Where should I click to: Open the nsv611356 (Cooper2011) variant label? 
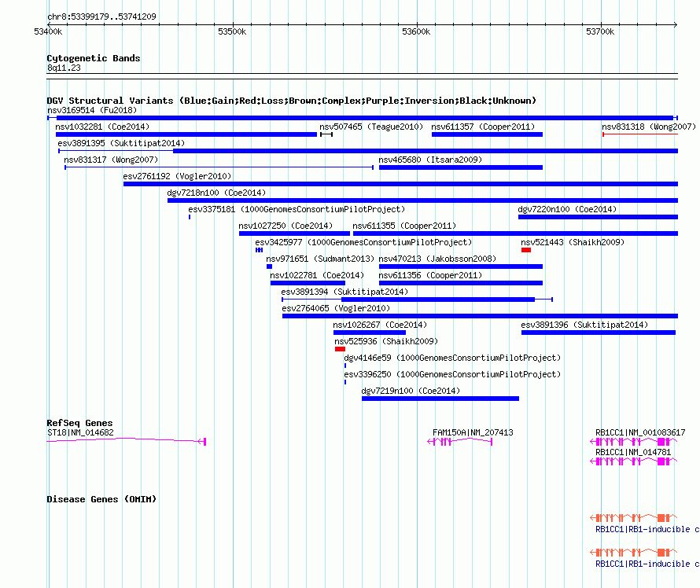[430, 275]
